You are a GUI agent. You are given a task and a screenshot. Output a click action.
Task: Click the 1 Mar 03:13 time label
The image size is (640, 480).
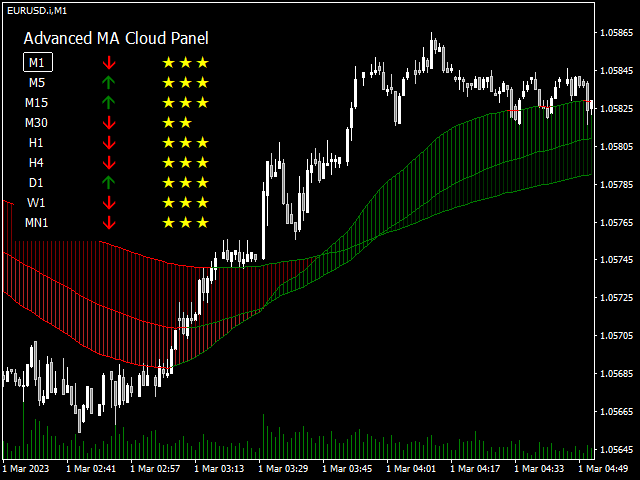click(219, 469)
